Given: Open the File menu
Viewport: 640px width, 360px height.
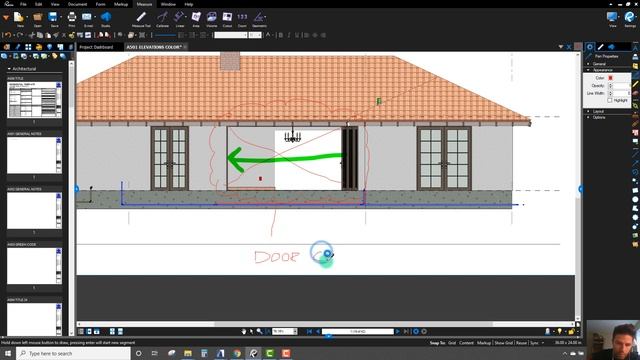Looking at the screenshot, I should coord(23,4).
